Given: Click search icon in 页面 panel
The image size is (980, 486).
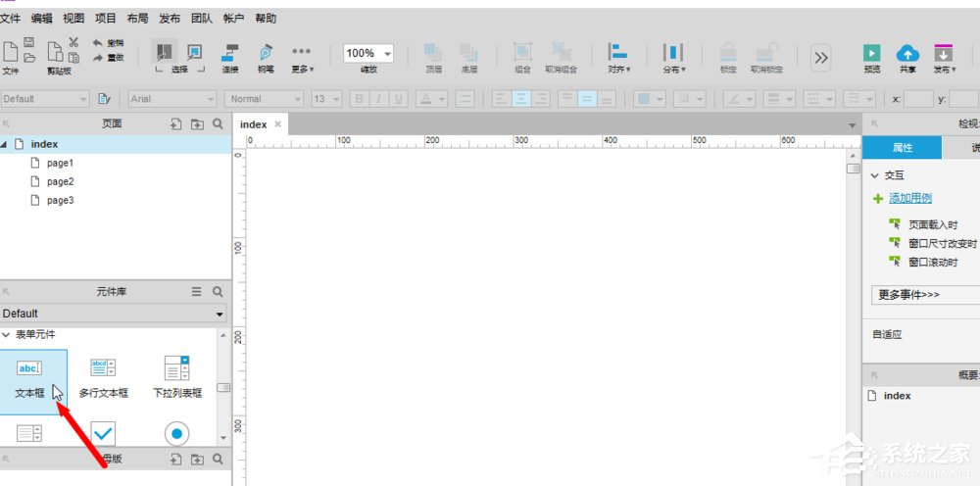Looking at the screenshot, I should 218,123.
